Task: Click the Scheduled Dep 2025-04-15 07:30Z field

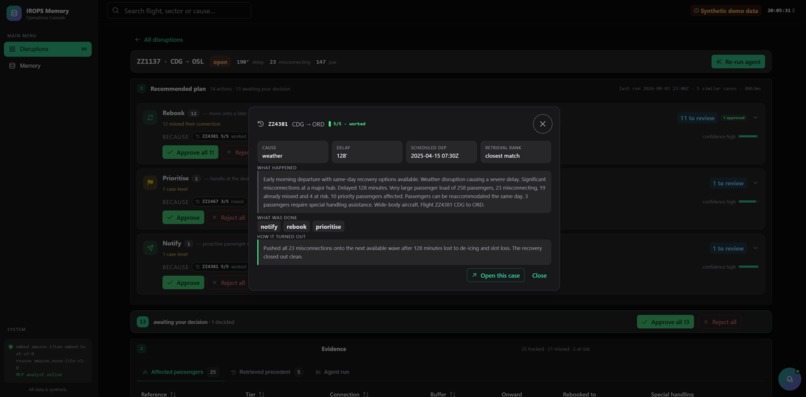Action: point(441,152)
